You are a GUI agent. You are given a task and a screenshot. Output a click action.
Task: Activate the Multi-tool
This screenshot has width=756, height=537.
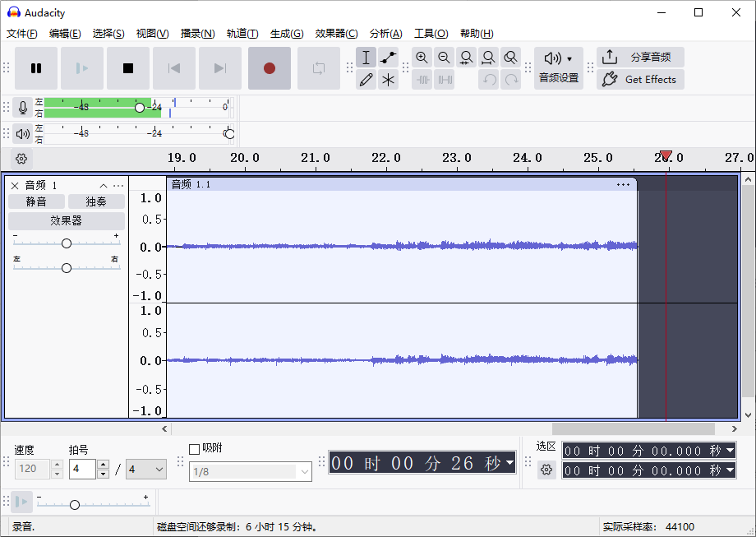[x=388, y=80]
